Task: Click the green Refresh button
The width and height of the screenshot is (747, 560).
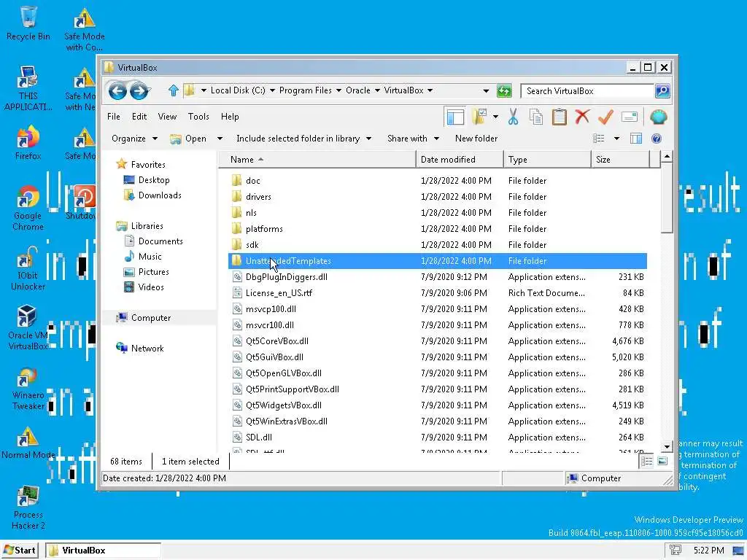Action: pyautogui.click(x=504, y=90)
